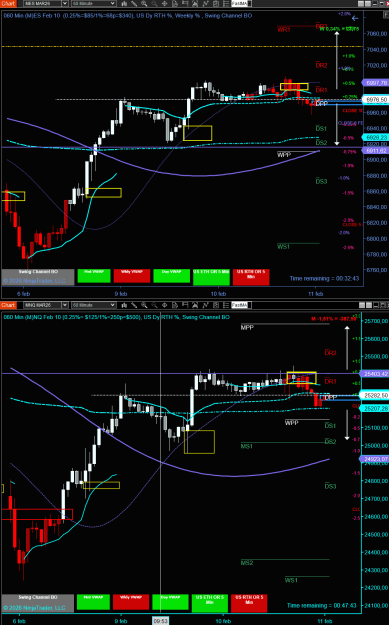The width and height of the screenshot is (389, 625).
Task: Toggle the green Day VWAP button on MES chart
Action: [x=171, y=276]
